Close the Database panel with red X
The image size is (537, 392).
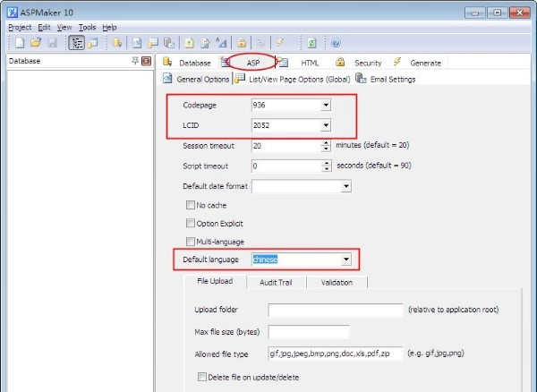click(147, 61)
